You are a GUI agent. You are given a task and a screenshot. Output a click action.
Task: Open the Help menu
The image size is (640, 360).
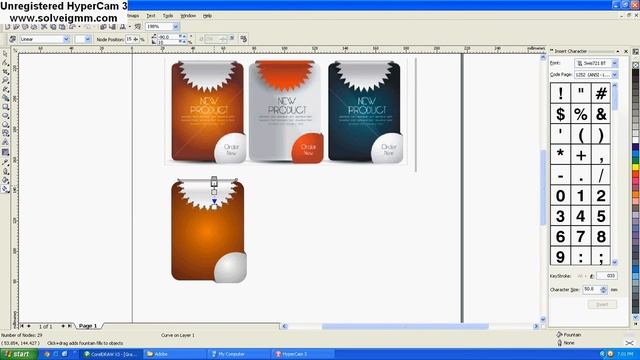207,16
